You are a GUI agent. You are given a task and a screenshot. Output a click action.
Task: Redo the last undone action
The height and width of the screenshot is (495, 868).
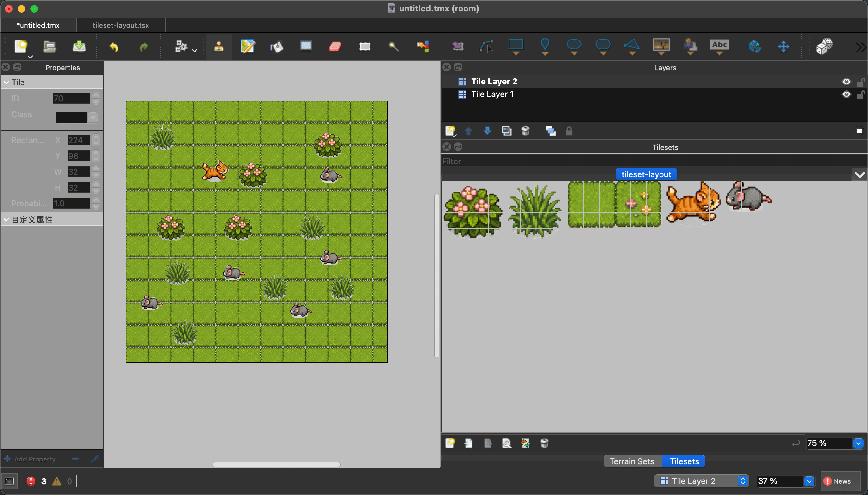pyautogui.click(x=144, y=46)
